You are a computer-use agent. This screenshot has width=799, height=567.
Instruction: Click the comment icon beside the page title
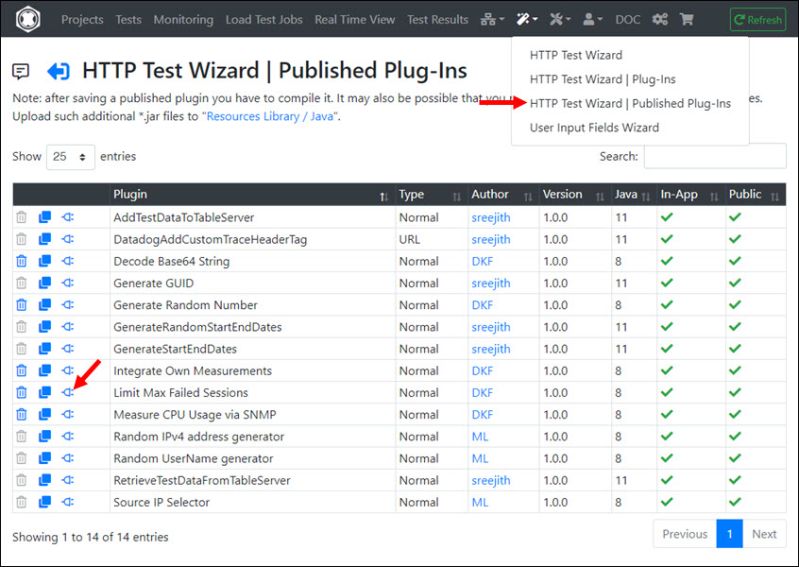[20, 71]
